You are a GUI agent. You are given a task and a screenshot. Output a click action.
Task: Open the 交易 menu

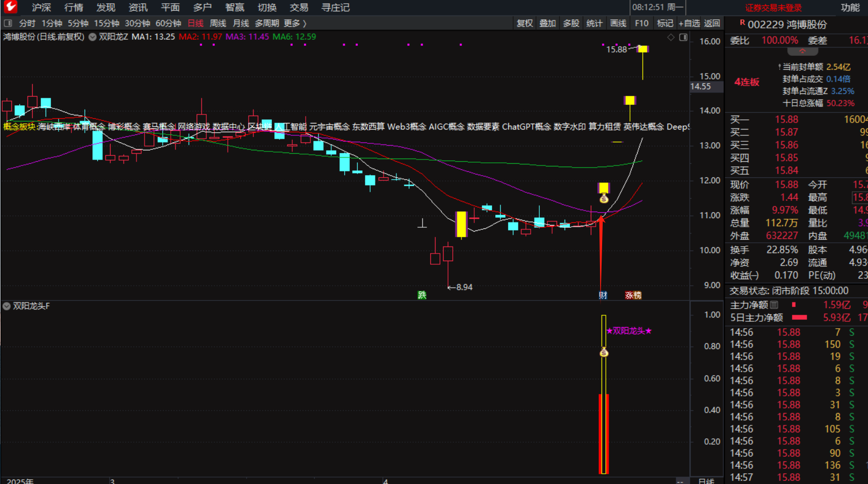299,8
